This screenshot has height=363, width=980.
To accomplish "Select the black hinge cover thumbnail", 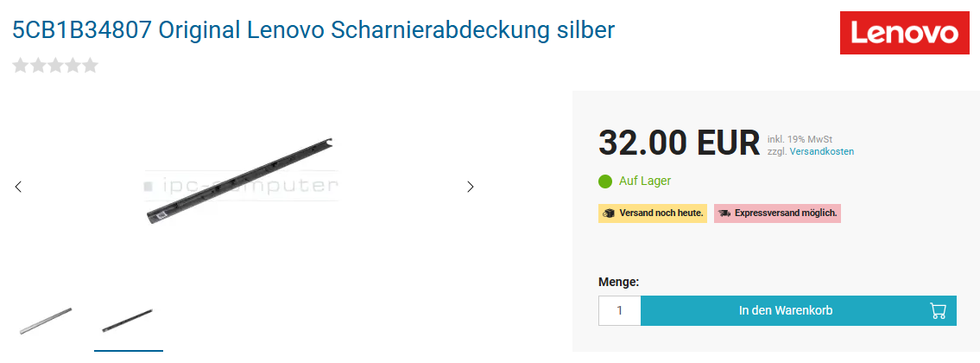I will point(128,321).
